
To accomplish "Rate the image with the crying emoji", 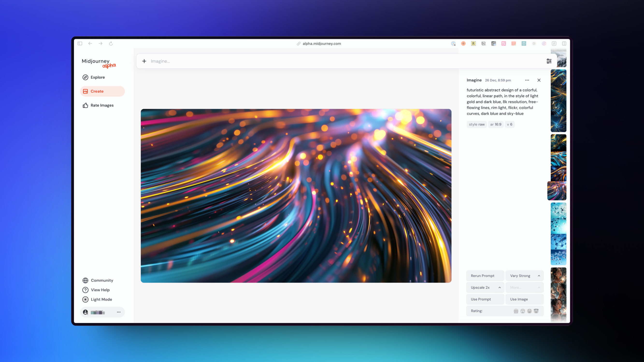I will click(516, 311).
